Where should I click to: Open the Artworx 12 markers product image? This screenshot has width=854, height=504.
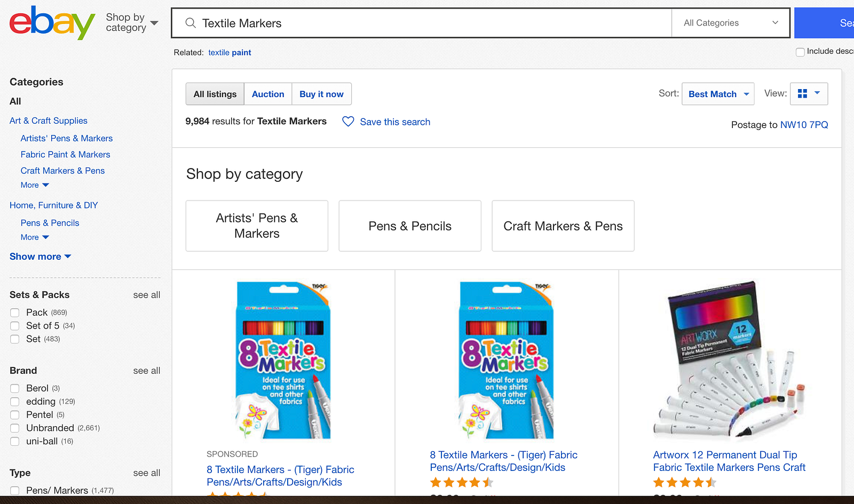pos(729,360)
